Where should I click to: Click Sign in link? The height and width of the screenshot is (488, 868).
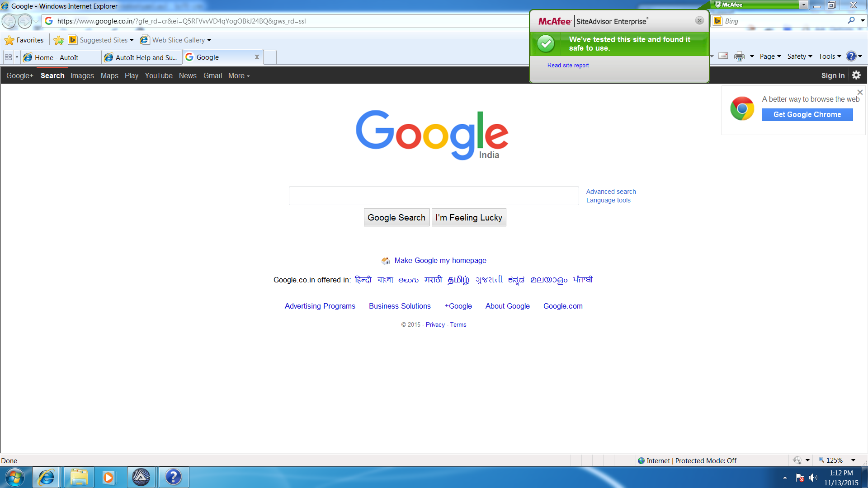(x=833, y=75)
